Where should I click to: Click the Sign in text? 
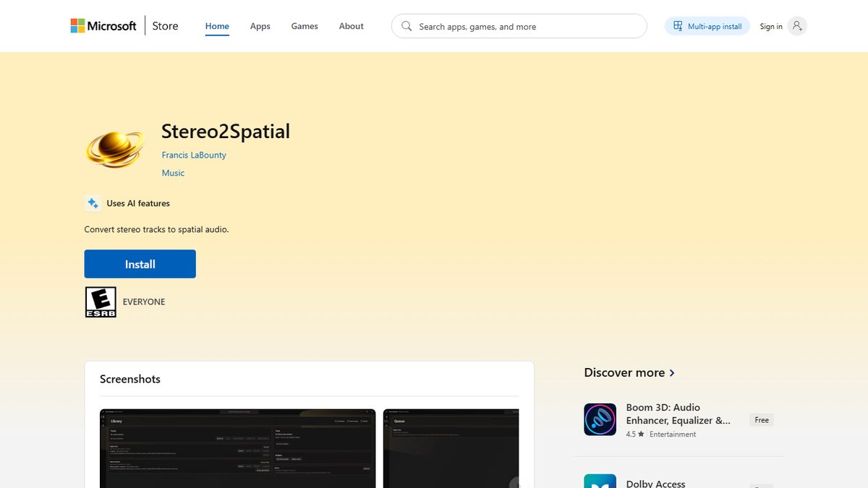[x=771, y=27]
